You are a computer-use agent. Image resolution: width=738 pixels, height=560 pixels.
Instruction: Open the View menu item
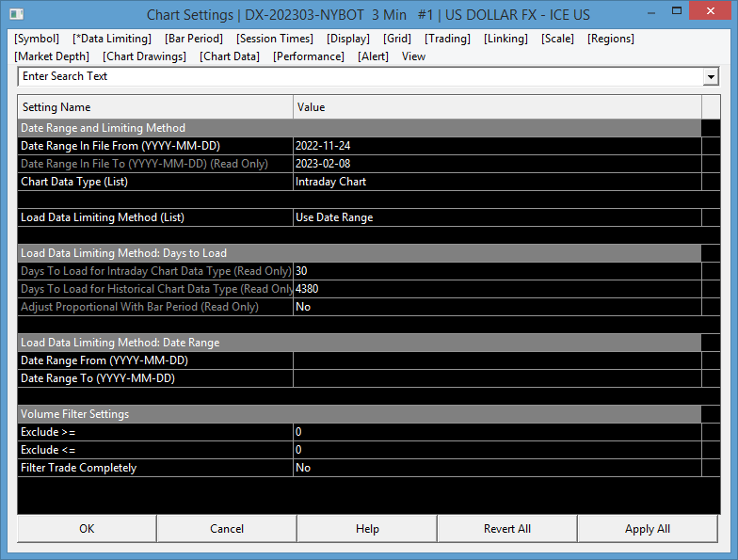coord(413,56)
